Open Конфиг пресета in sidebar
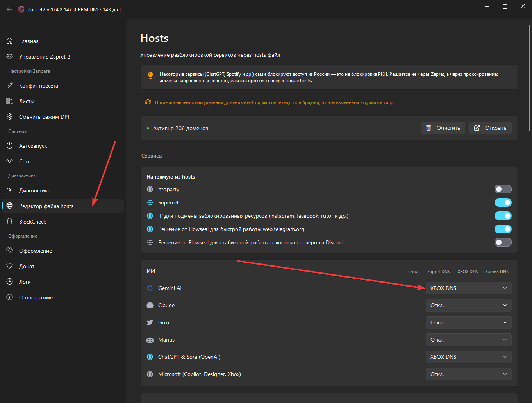 (x=63, y=86)
